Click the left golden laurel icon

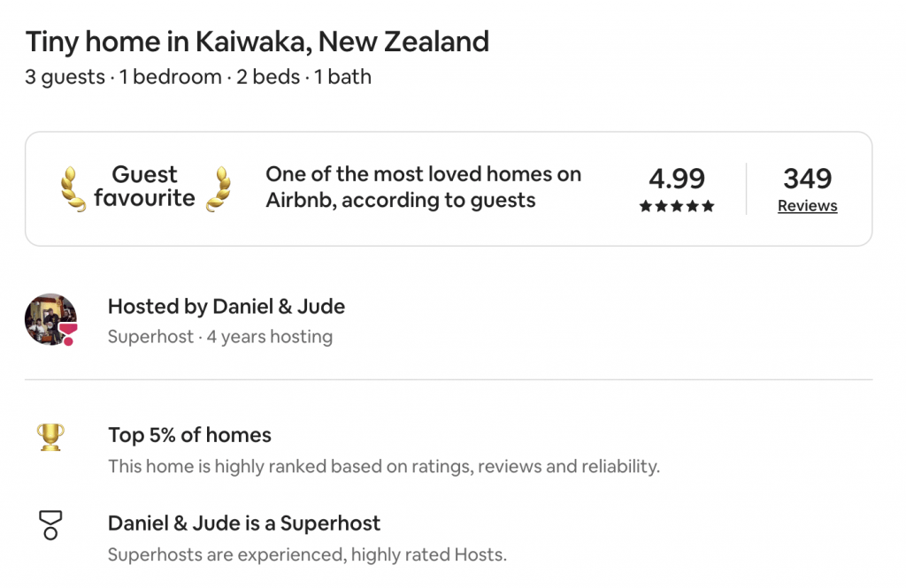[73, 189]
